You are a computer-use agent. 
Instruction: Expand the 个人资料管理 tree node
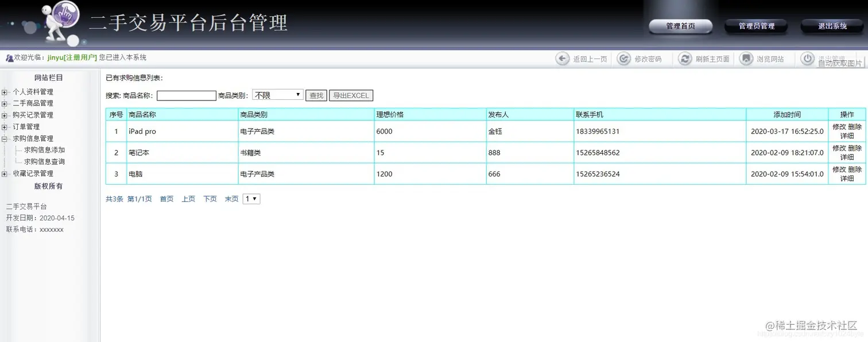[x=5, y=92]
